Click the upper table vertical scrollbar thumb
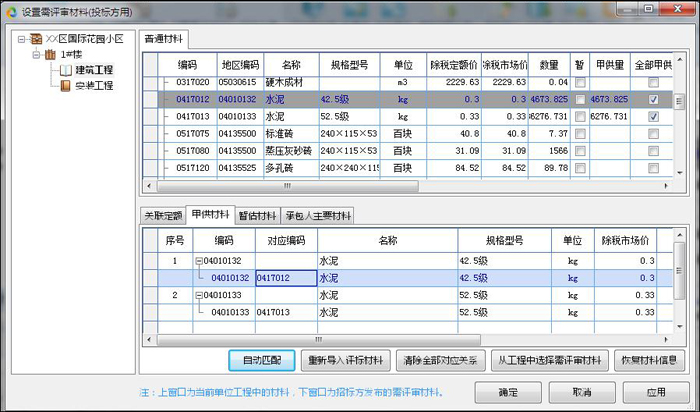The image size is (700, 412). (679, 101)
